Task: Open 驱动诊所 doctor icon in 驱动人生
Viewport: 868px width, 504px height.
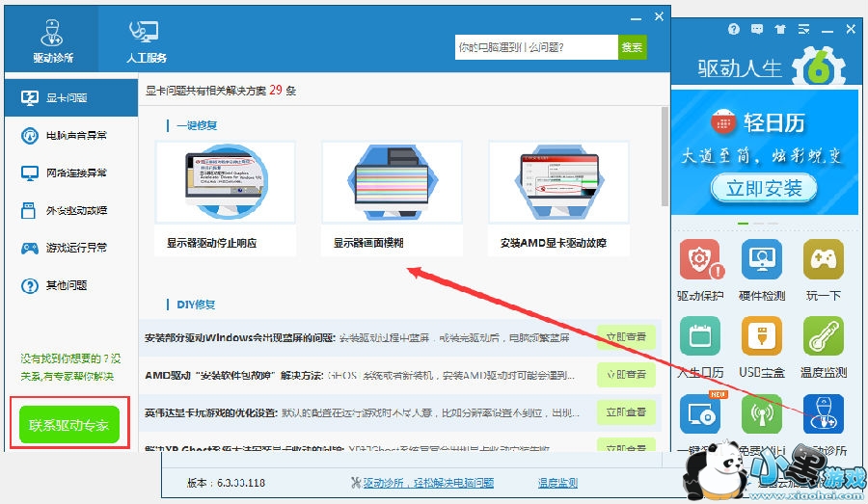Action: (x=824, y=414)
